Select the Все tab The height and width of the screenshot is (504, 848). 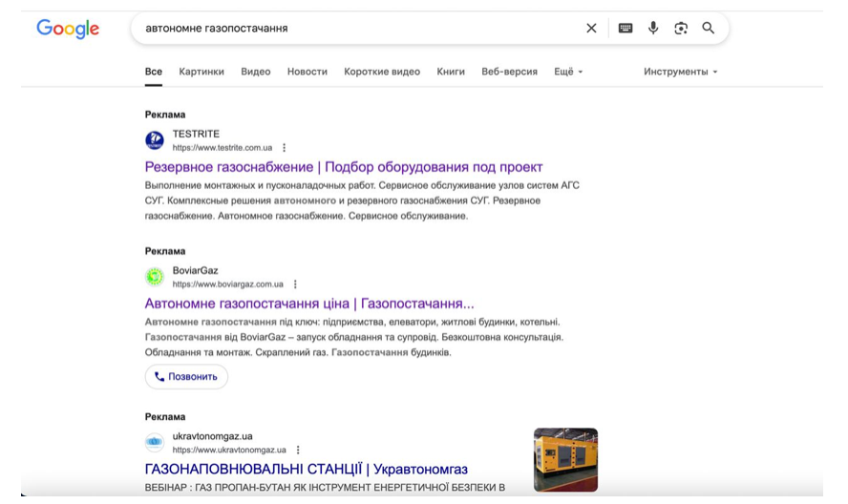click(154, 72)
